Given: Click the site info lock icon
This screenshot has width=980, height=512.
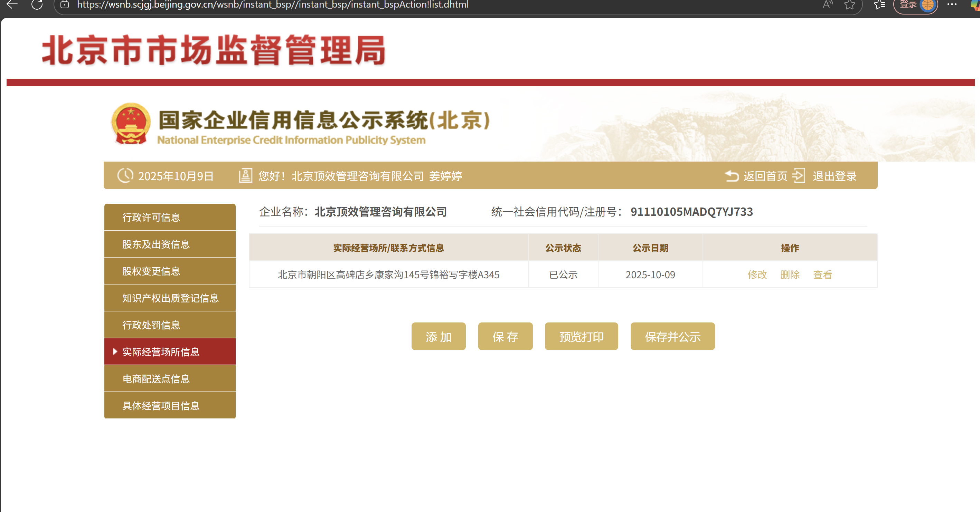Looking at the screenshot, I should click(65, 4).
